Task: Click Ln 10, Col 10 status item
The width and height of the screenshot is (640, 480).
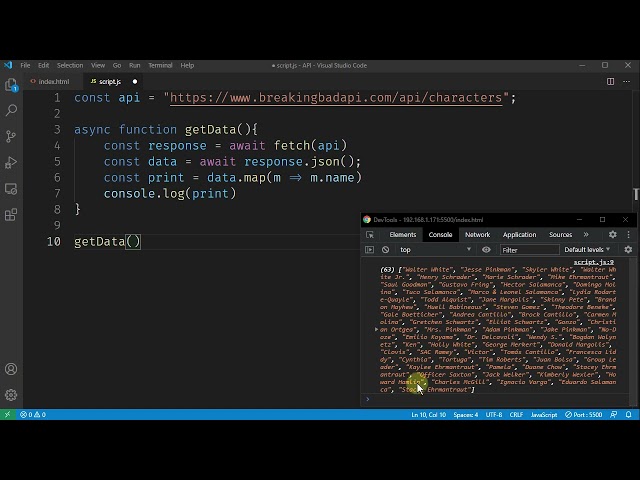Action: [x=428, y=415]
